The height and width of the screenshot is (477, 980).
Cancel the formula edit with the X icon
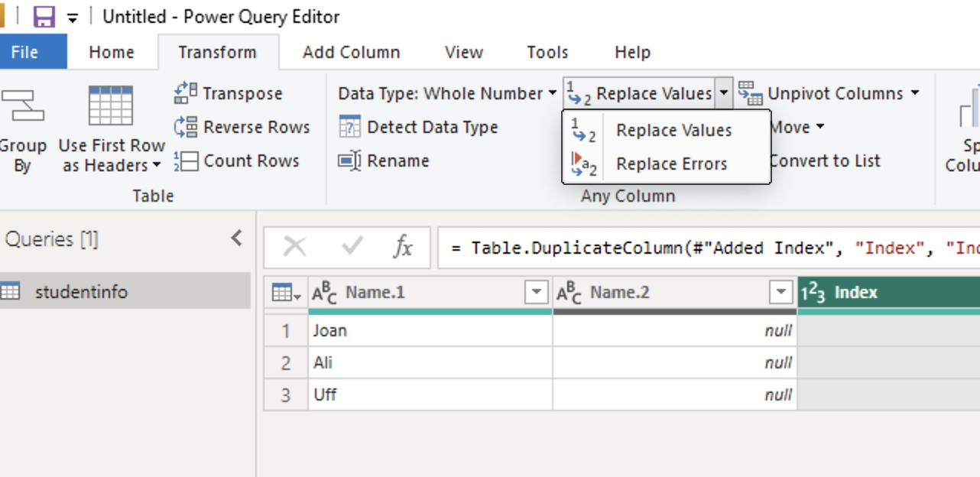point(294,246)
